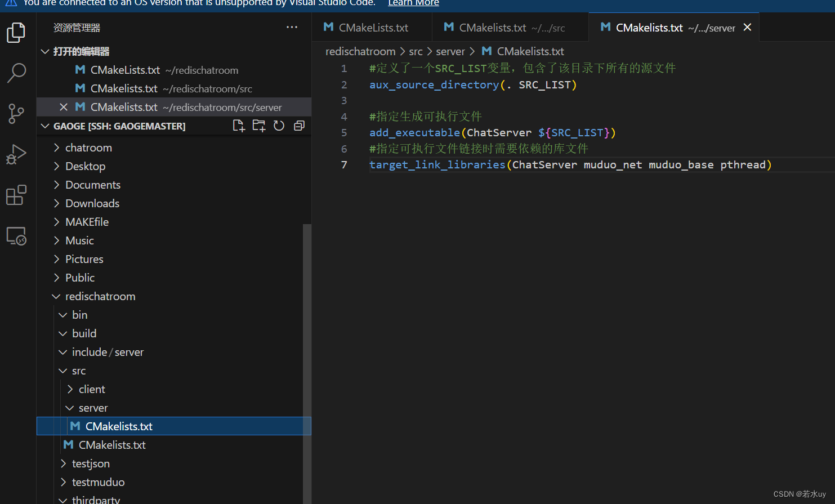Image resolution: width=835 pixels, height=504 pixels.
Task: Click the Learn More link
Action: point(413,3)
